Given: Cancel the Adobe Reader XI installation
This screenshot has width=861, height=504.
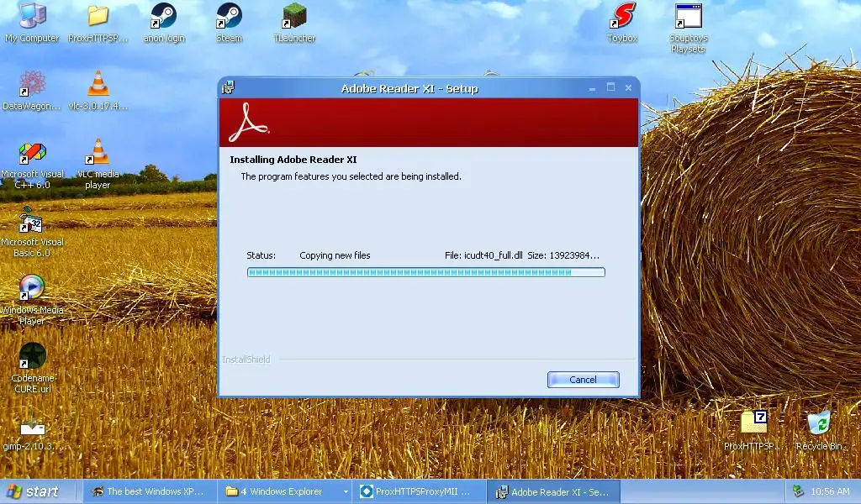Looking at the screenshot, I should tap(584, 380).
